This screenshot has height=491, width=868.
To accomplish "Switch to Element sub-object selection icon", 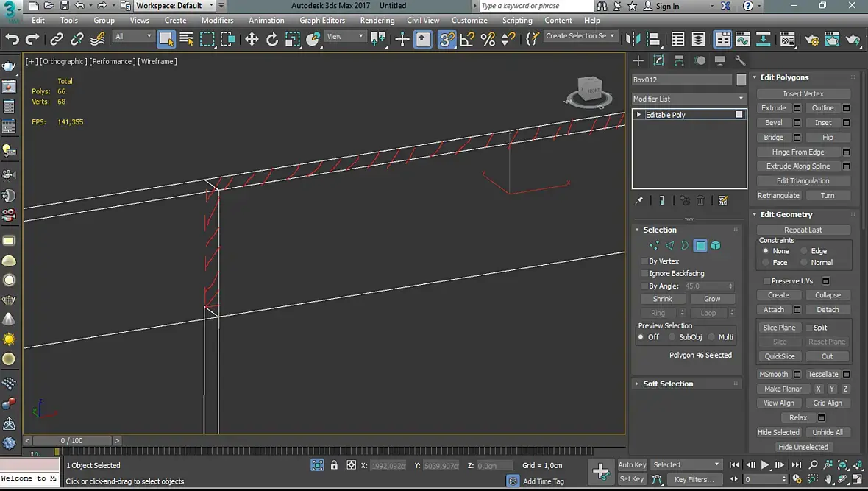I will 716,246.
